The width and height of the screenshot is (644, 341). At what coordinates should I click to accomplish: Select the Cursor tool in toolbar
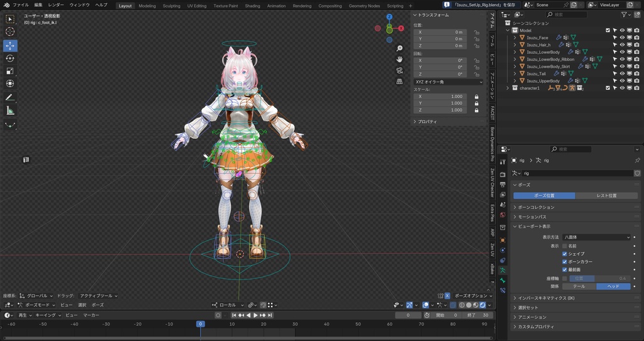[10, 31]
